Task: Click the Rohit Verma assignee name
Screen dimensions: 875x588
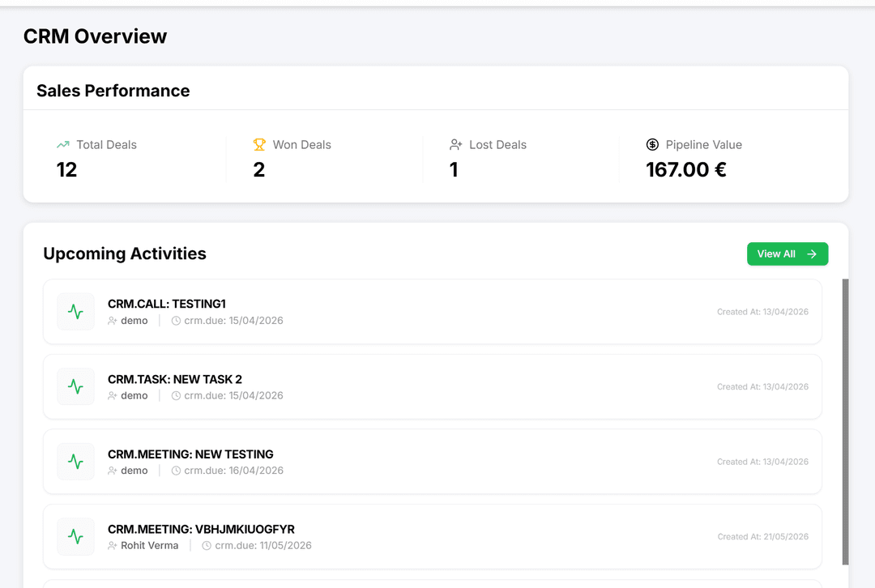Action: coord(150,546)
